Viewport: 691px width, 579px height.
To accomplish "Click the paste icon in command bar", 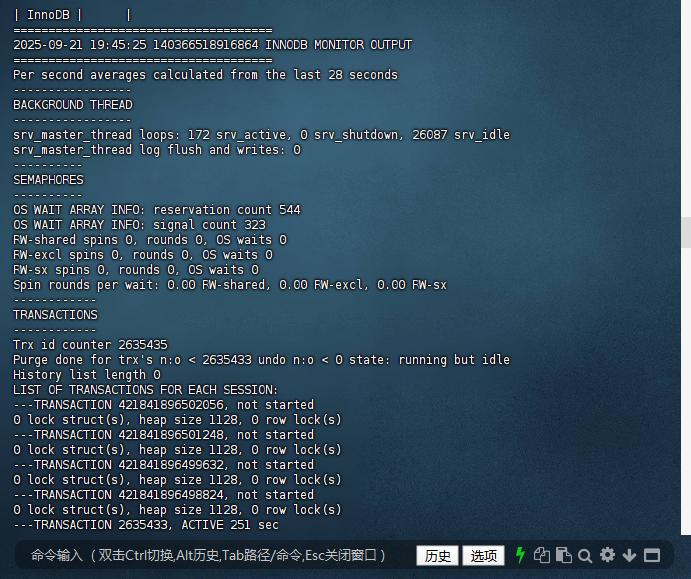I will [564, 555].
